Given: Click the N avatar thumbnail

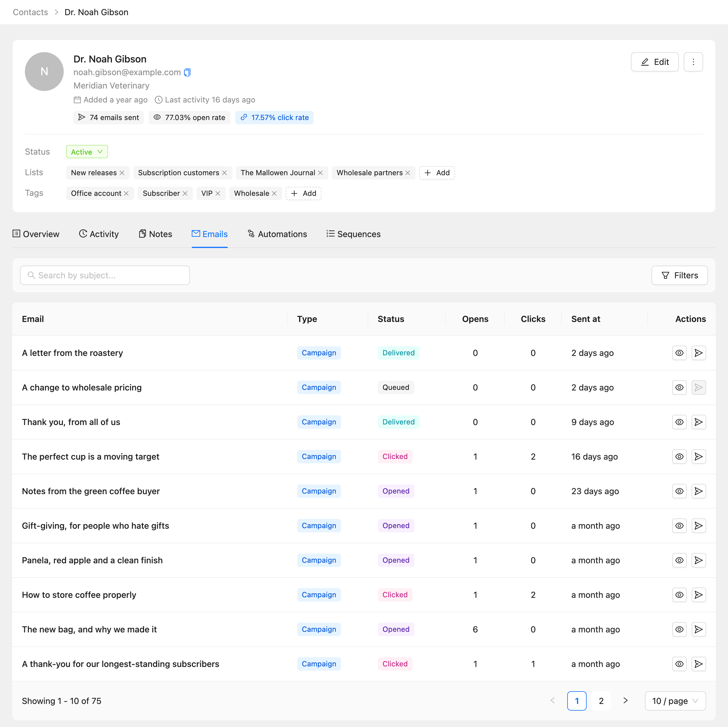Looking at the screenshot, I should (x=44, y=72).
